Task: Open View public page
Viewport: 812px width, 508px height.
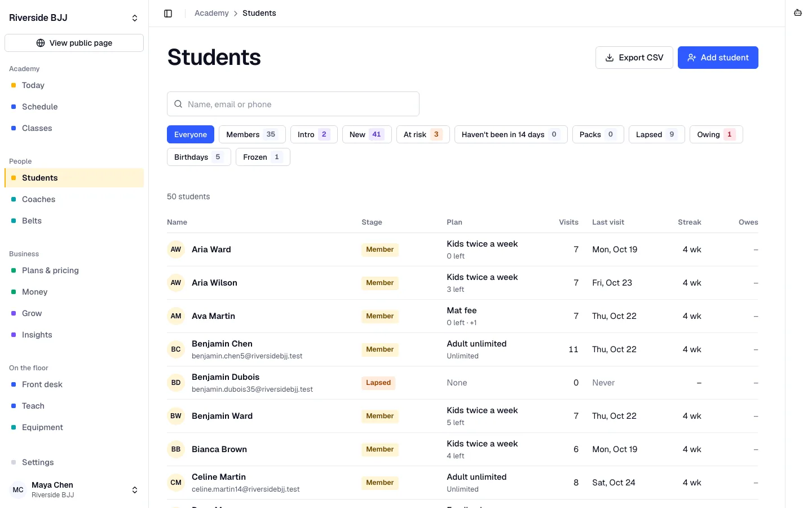Action: [x=74, y=43]
